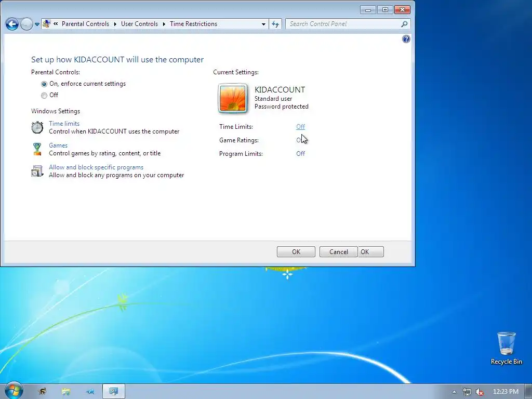Image resolution: width=532 pixels, height=399 pixels.
Task: Click the trophy icon beside Games
Action: pyautogui.click(x=37, y=149)
